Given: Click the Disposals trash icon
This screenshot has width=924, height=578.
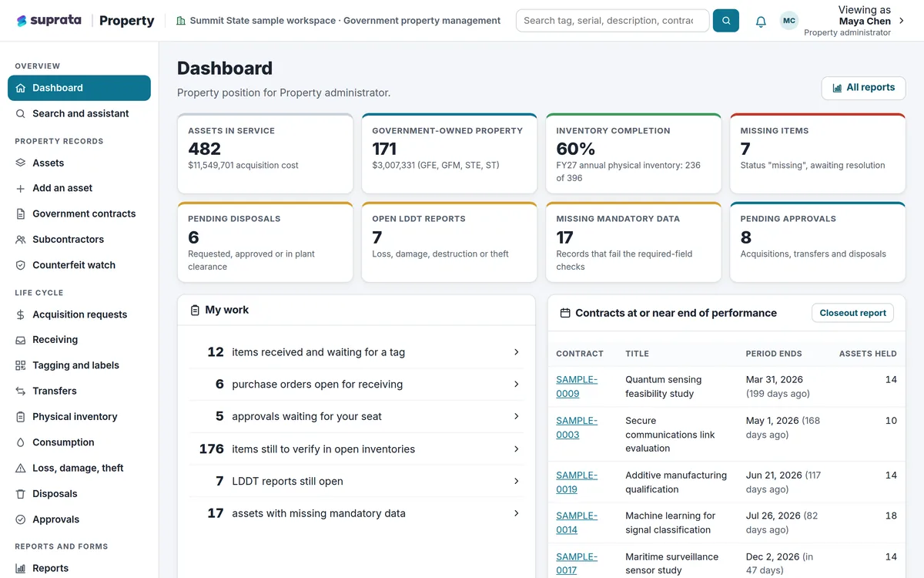Looking at the screenshot, I should coord(21,494).
